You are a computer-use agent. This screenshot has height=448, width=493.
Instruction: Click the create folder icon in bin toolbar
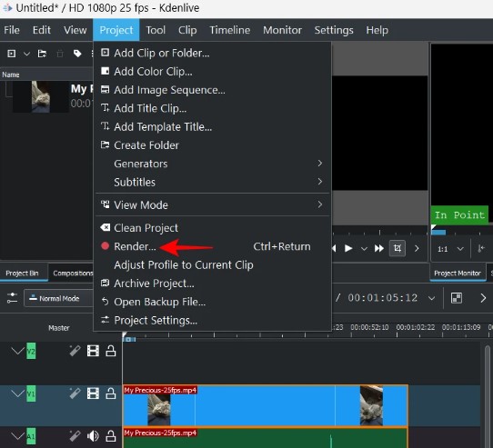(42, 54)
